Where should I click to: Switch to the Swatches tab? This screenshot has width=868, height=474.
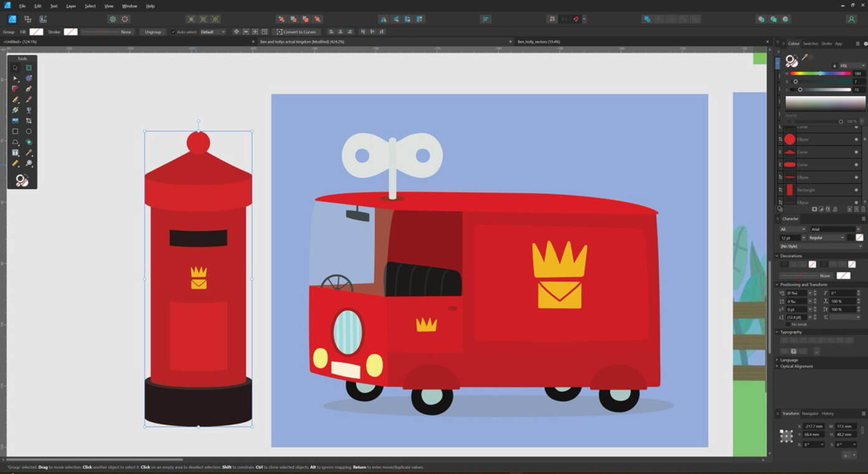tap(810, 44)
